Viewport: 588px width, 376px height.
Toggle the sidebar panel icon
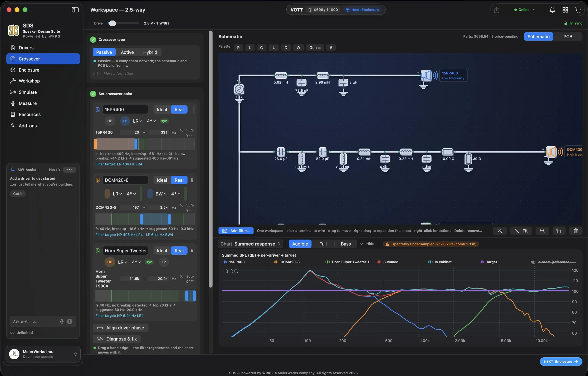75,10
